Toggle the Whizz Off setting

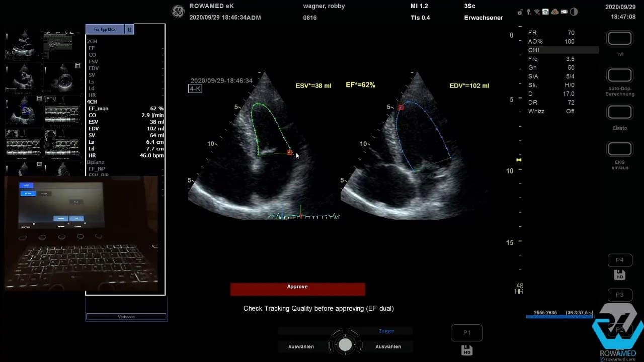pyautogui.click(x=551, y=111)
